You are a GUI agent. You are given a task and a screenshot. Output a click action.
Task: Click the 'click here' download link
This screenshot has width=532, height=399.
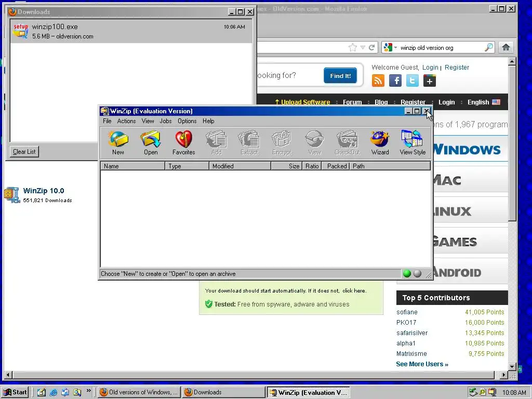click(x=354, y=291)
